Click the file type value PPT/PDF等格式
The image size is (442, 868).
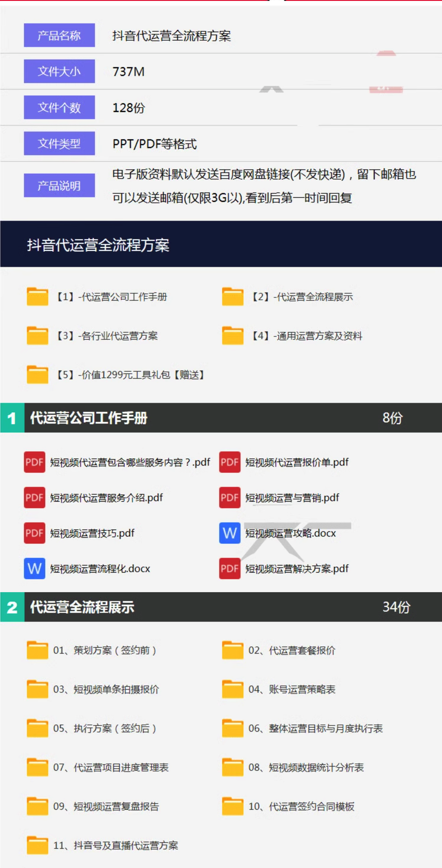155,144
